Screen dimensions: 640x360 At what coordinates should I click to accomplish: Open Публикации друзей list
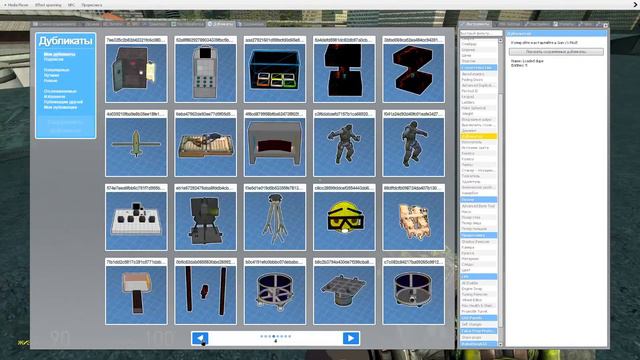click(63, 102)
